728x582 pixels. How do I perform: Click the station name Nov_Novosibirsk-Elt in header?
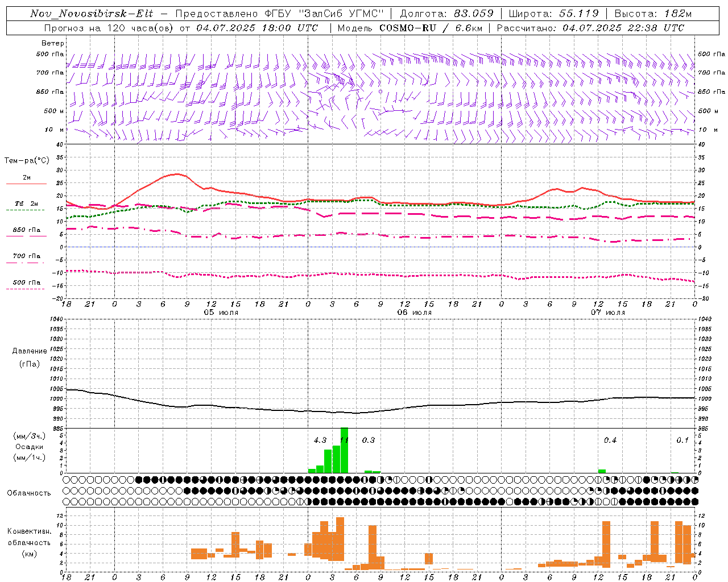(92, 14)
